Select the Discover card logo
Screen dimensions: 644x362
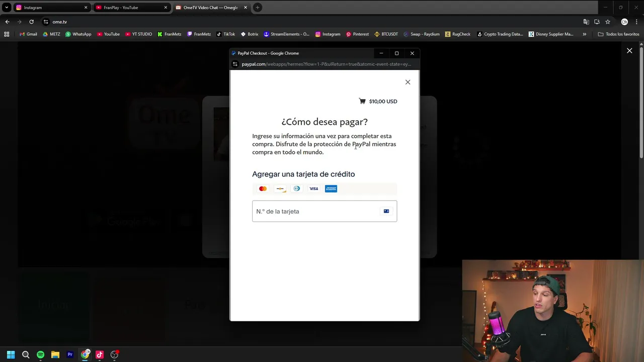click(280, 189)
